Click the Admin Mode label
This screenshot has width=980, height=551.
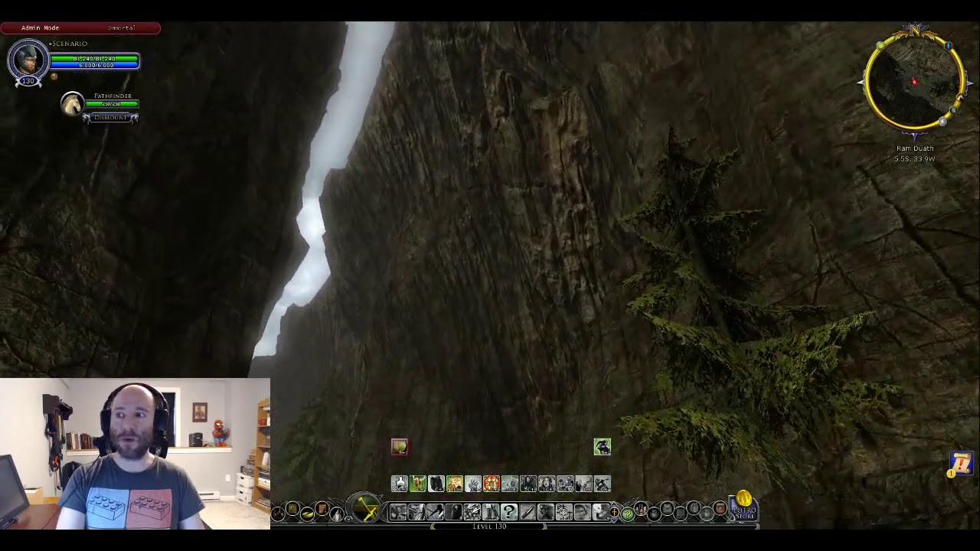point(40,28)
